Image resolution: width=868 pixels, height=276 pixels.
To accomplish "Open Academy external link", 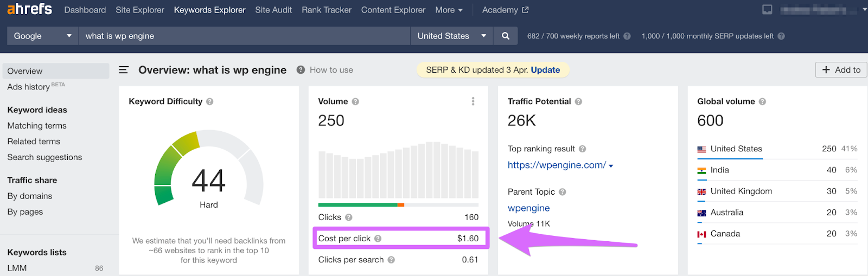I will coord(505,10).
